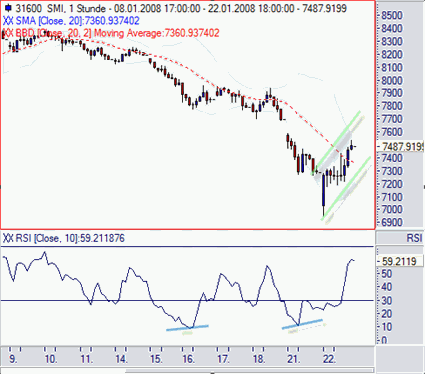425x374 pixels.
Task: Select the blue RSI trendline under day 16
Action: pos(187,328)
